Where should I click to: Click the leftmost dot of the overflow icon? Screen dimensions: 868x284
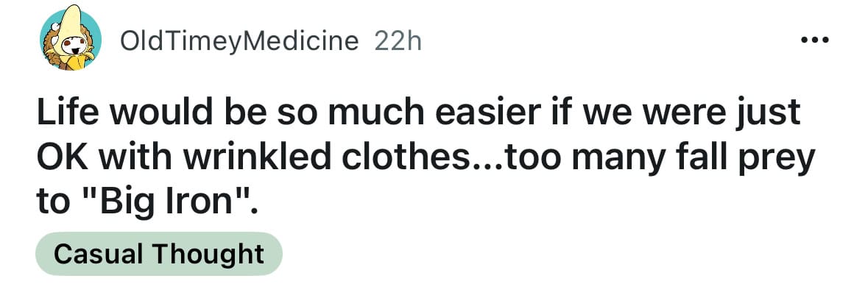[x=805, y=40]
